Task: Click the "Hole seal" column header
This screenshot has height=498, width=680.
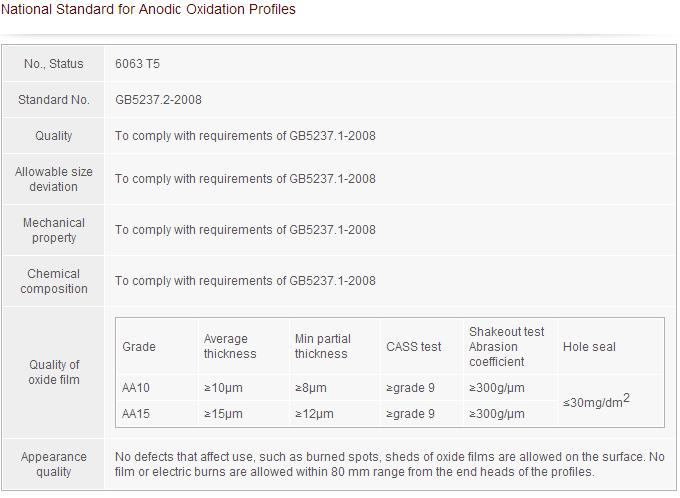Action: pyautogui.click(x=589, y=347)
